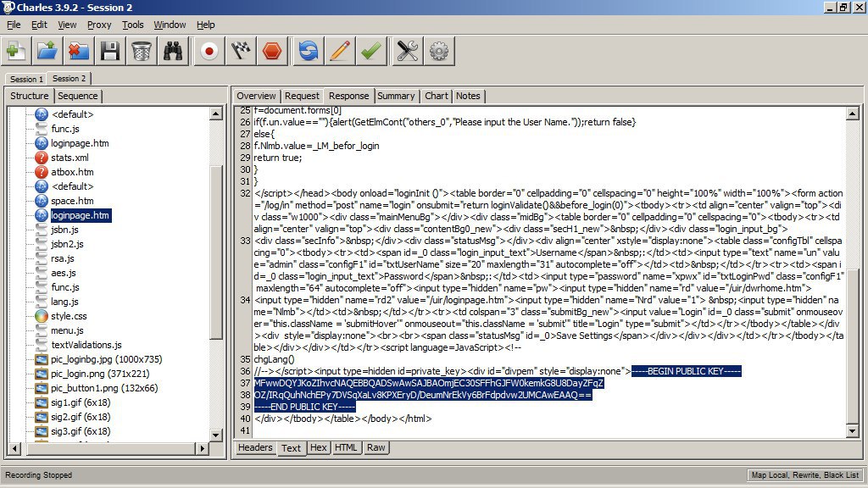Image resolution: width=868 pixels, height=488 pixels.
Task: Select the space.htm tree entry
Action: click(x=72, y=201)
